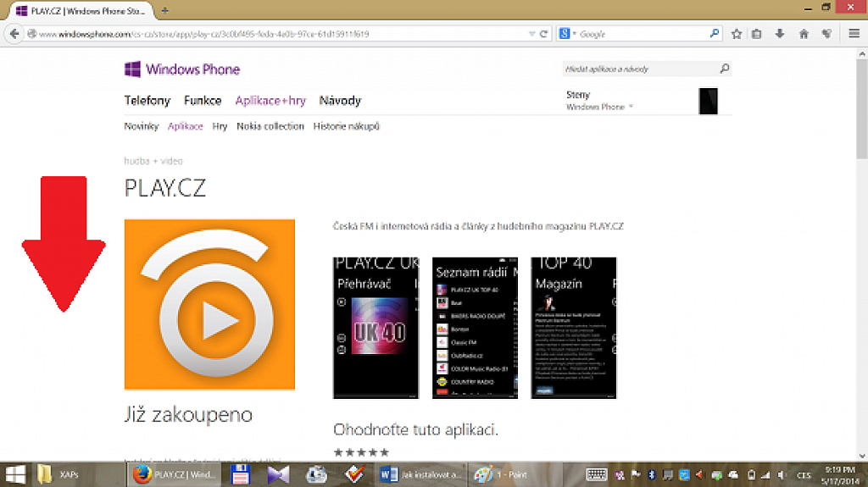Click the CES language indicator
The image size is (868, 487).
(x=804, y=475)
